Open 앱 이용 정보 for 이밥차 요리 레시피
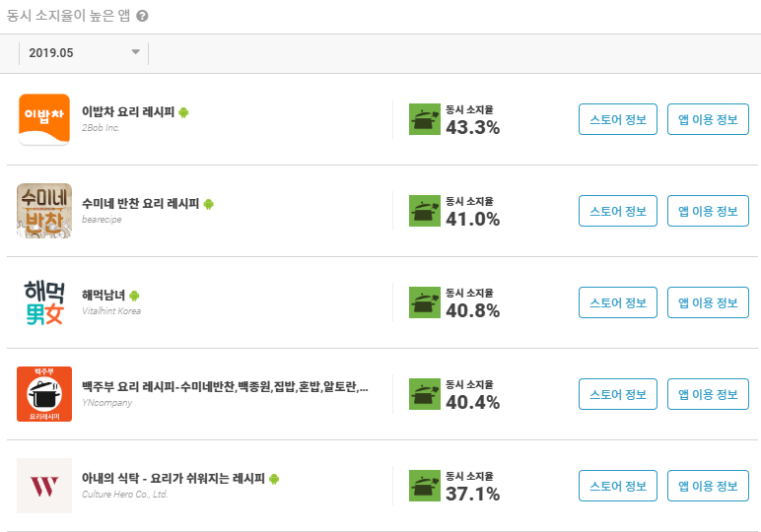Image resolution: width=761 pixels, height=532 pixels. coord(708,119)
